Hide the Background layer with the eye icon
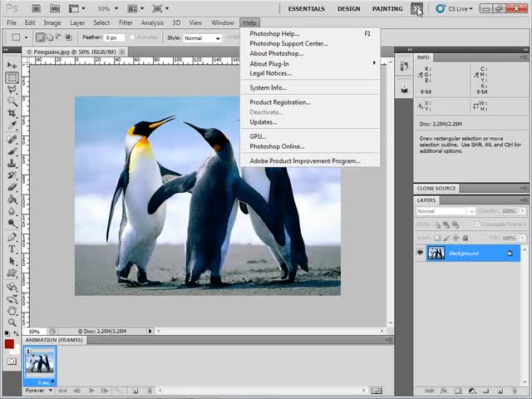 [421, 253]
